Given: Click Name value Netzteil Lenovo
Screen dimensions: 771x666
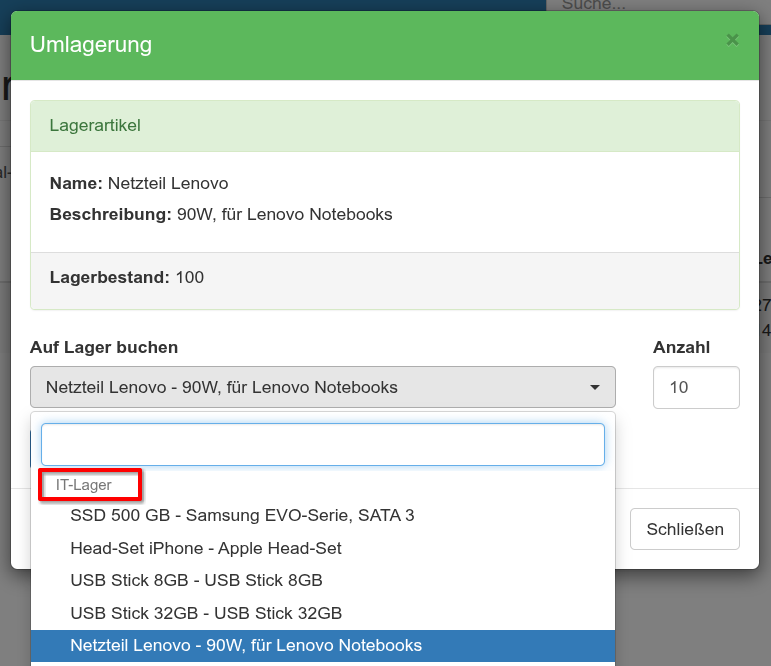Looking at the screenshot, I should 168,183.
